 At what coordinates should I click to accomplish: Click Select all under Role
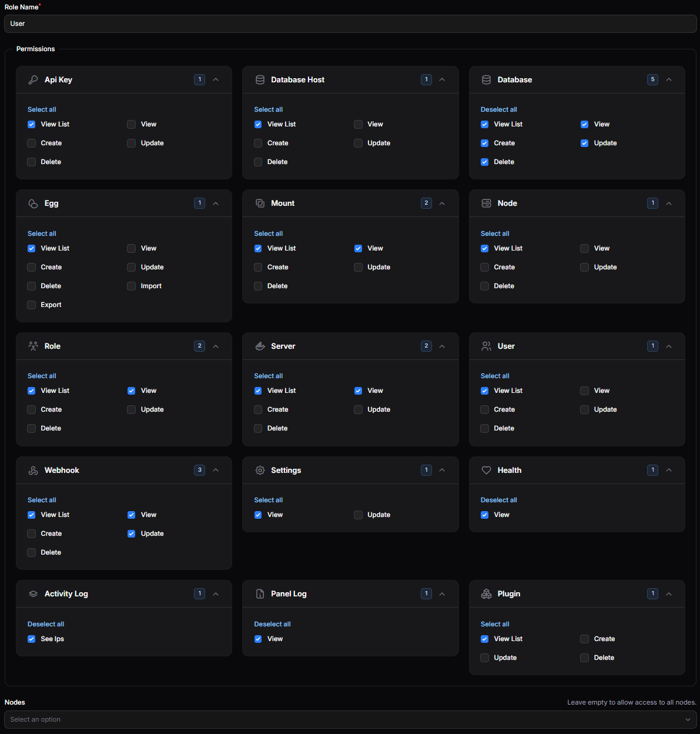[x=42, y=376]
